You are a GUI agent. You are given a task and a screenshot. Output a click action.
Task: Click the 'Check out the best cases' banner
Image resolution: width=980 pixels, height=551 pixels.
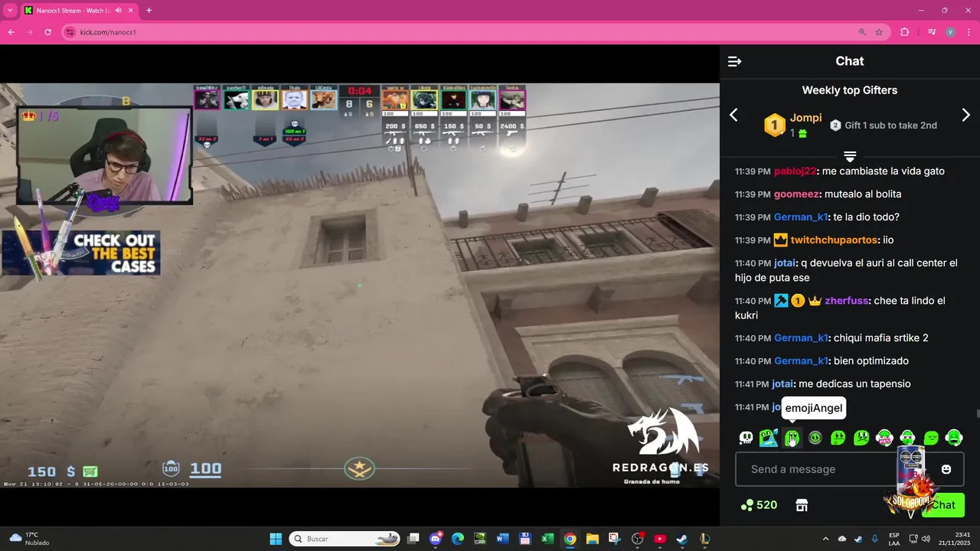point(81,253)
